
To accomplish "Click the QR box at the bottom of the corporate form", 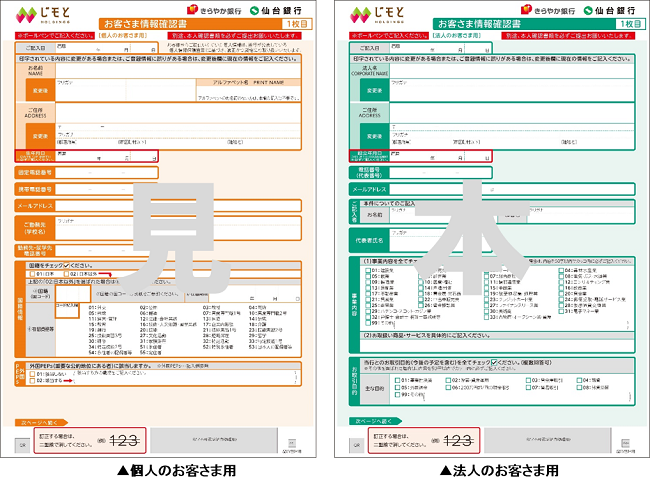I will tap(356, 445).
